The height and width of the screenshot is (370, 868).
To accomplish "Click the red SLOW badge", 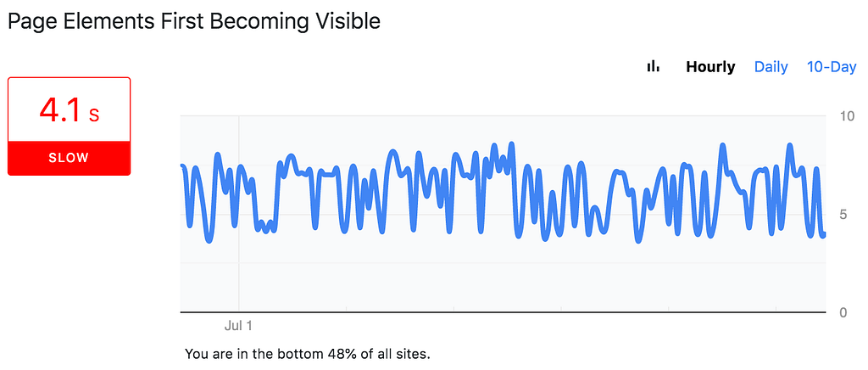I will coord(70,158).
